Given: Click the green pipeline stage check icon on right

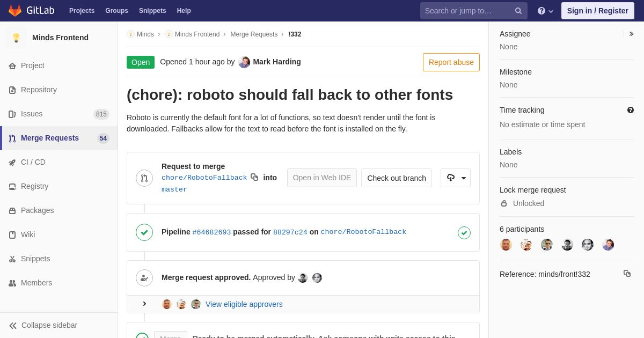Looking at the screenshot, I should coord(464,232).
